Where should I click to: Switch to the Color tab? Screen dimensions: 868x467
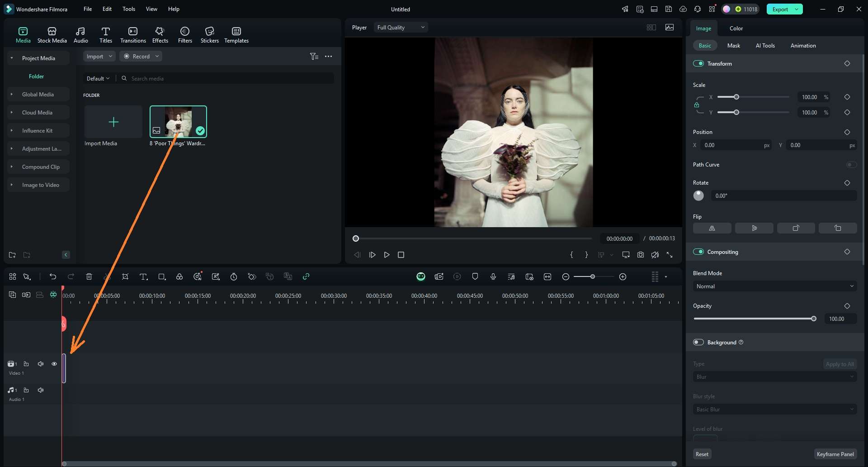(x=736, y=29)
